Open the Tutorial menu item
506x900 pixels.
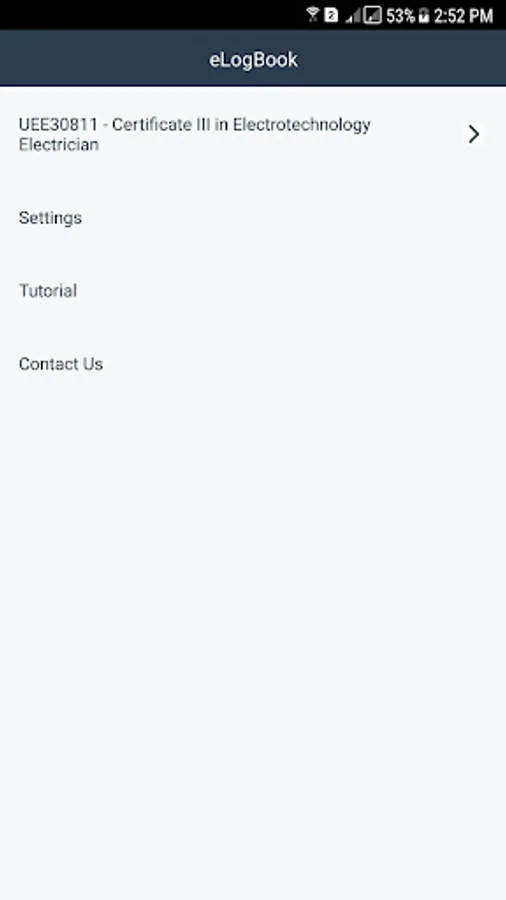tap(253, 290)
